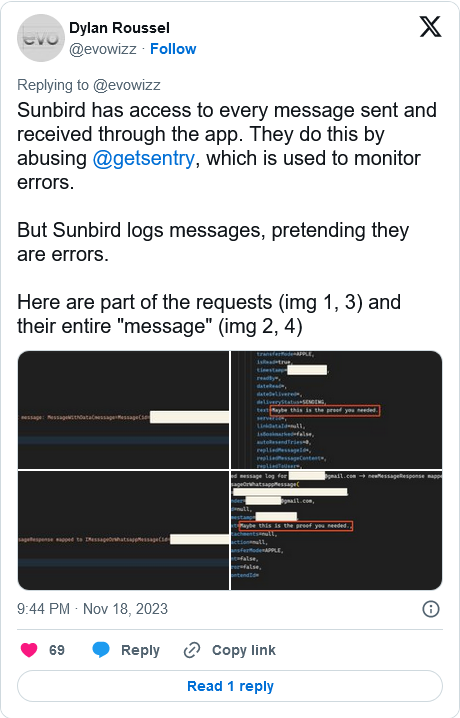Click the Reply text label
460x718 pixels.
click(x=140, y=650)
